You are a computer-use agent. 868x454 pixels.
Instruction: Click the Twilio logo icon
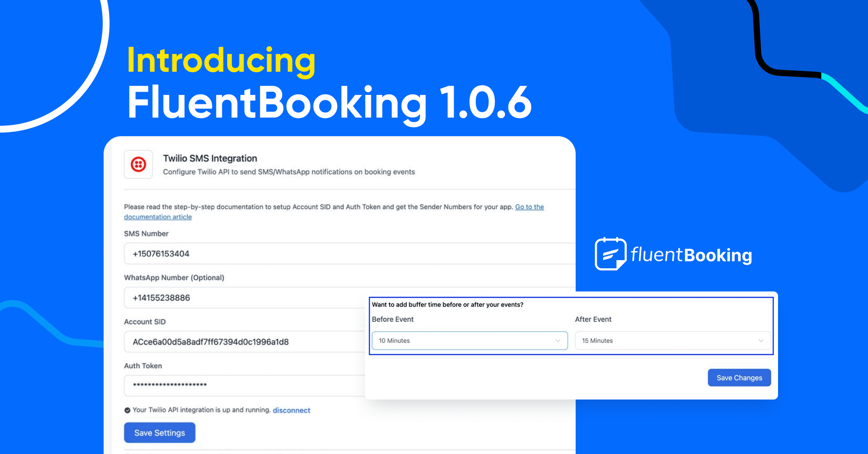139,164
